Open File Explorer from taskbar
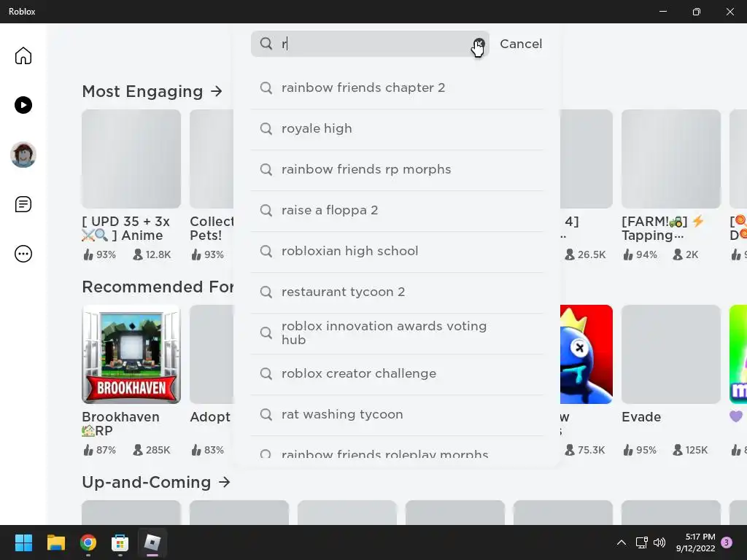 pos(55,542)
